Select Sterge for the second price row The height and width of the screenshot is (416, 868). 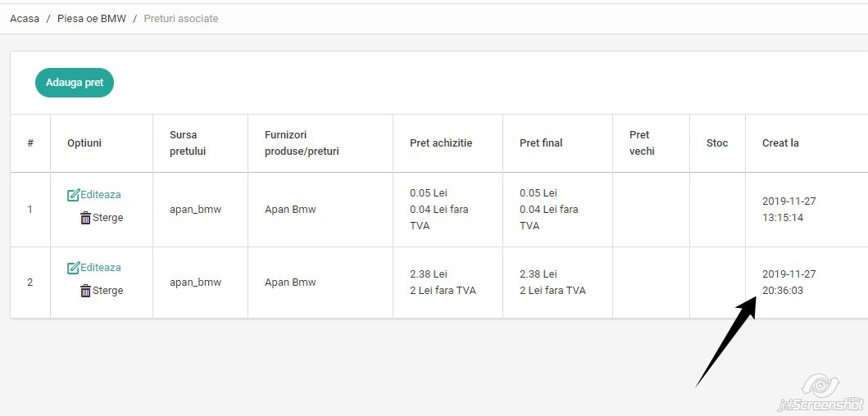click(107, 291)
